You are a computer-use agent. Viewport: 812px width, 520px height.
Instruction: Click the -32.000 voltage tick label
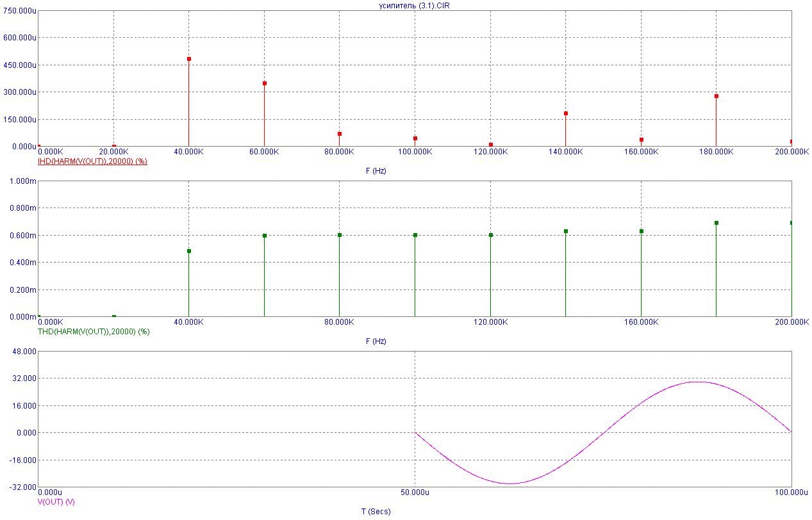(23, 487)
